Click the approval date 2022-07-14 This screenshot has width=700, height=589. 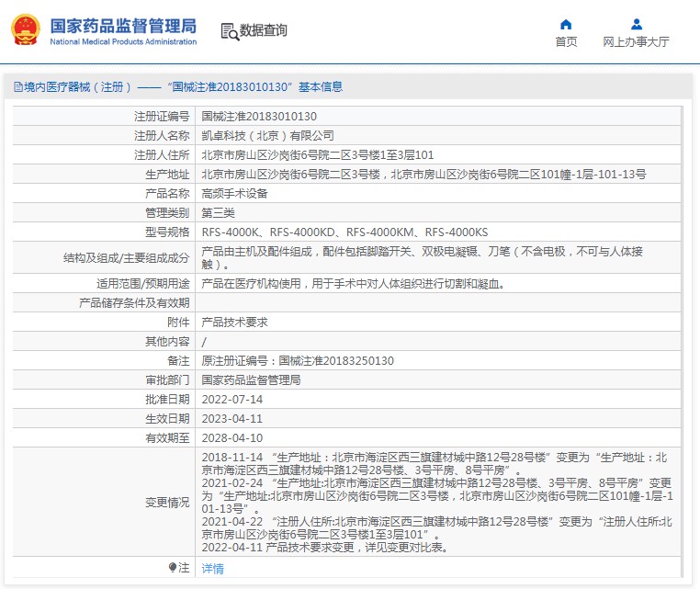pos(231,400)
